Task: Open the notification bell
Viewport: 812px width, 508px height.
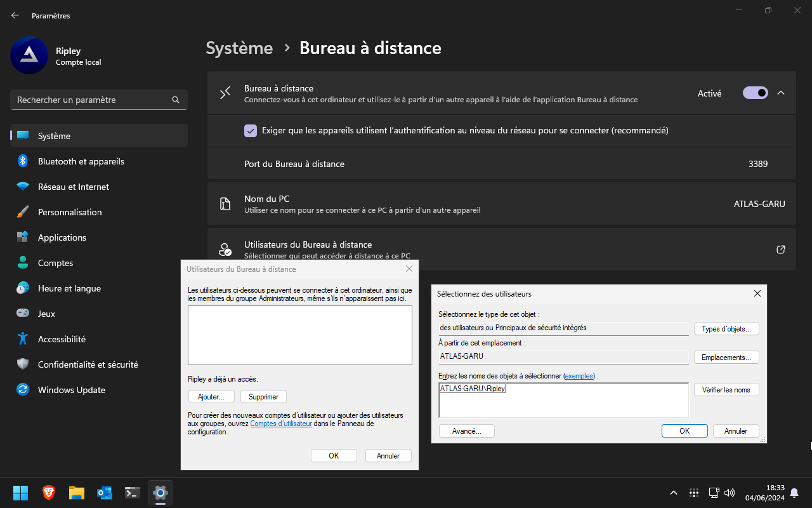Action: coord(794,493)
